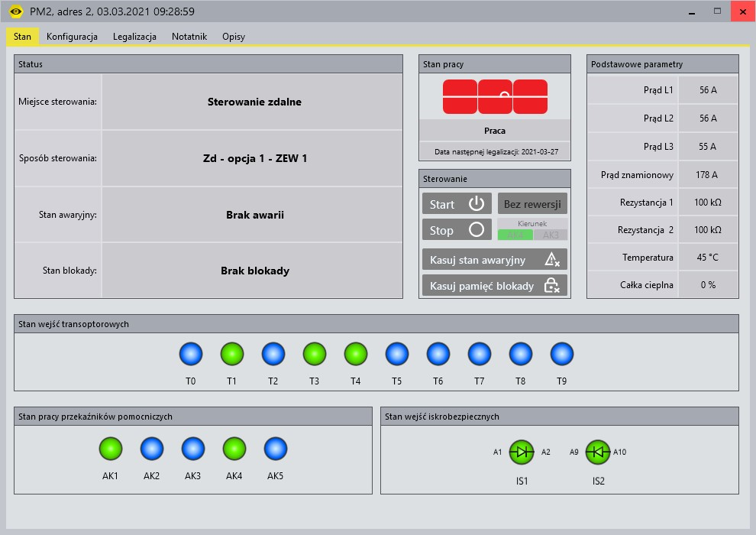This screenshot has width=756, height=535.
Task: Click the Prąd L1 value 56 A
Action: pyautogui.click(x=708, y=90)
